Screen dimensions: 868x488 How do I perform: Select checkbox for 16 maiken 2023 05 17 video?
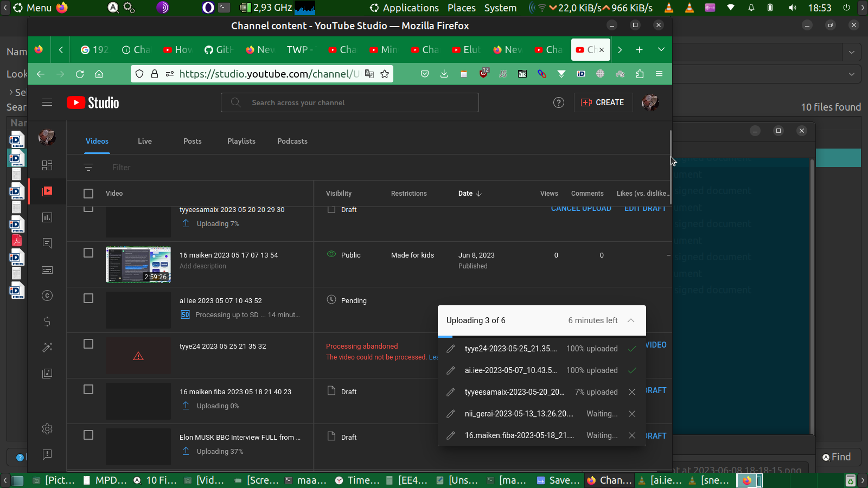point(88,253)
